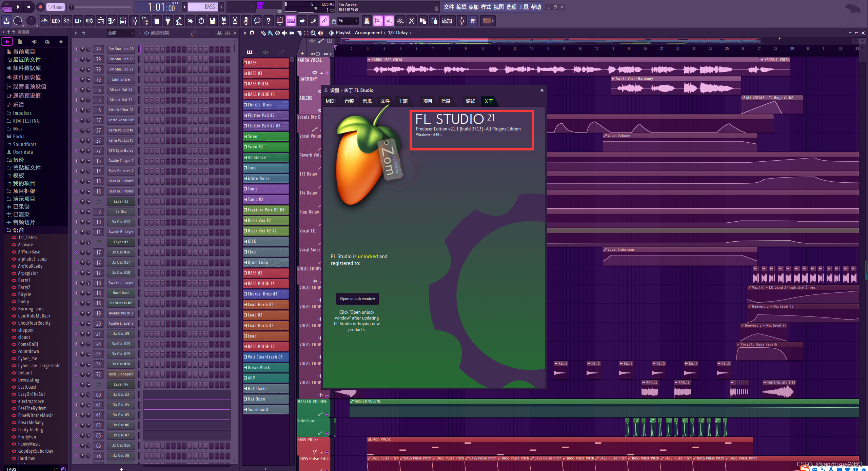Open the BASS pattern selector dropdown
This screenshot has width=868, height=471.
(x=203, y=7)
